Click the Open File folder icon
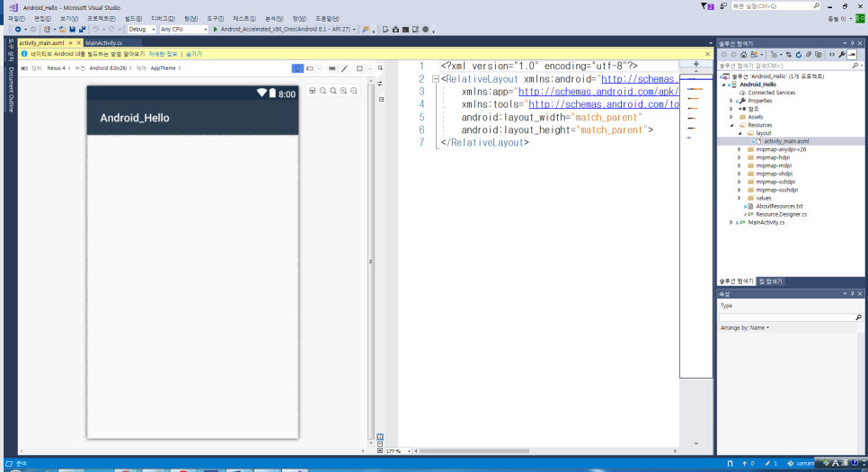This screenshot has width=868, height=472. pos(62,30)
